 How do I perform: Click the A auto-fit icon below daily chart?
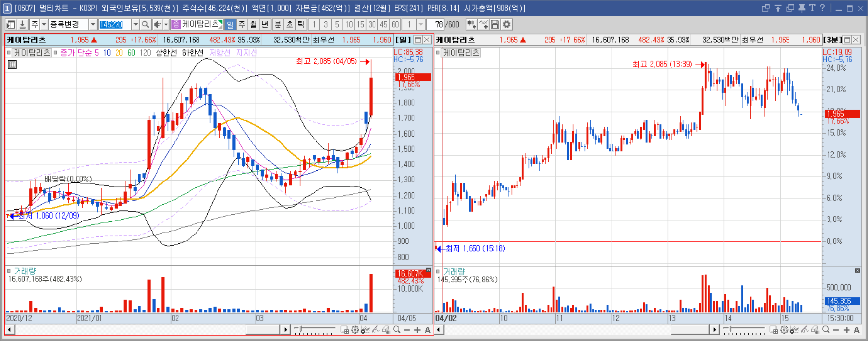pyautogui.click(x=428, y=330)
